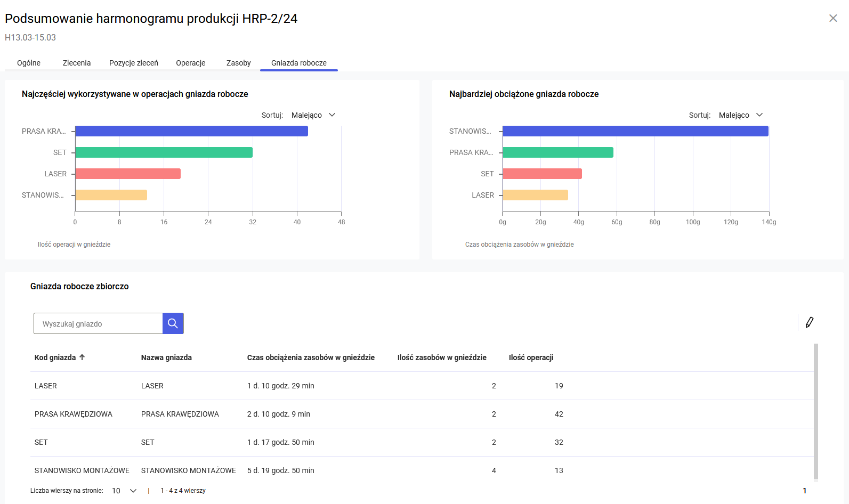Screen dimensions: 849x504
Task: Open right chart Sortuj dropdown
Action: tap(741, 115)
